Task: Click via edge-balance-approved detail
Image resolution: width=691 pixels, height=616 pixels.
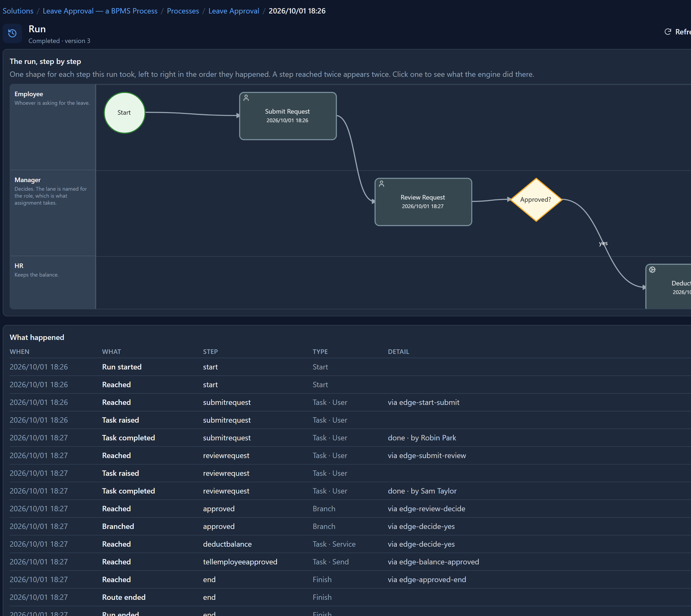Action: [x=434, y=562]
